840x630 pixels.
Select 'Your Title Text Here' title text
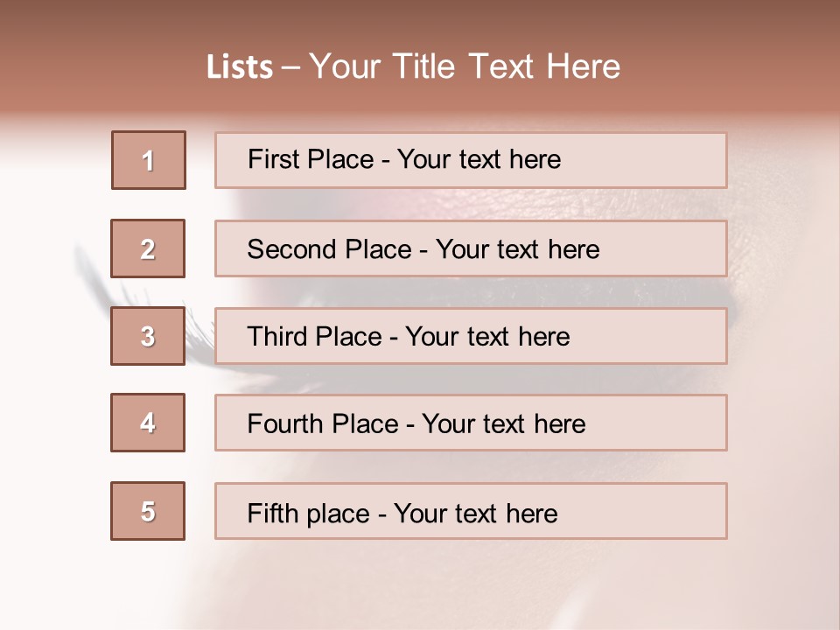[x=465, y=66]
